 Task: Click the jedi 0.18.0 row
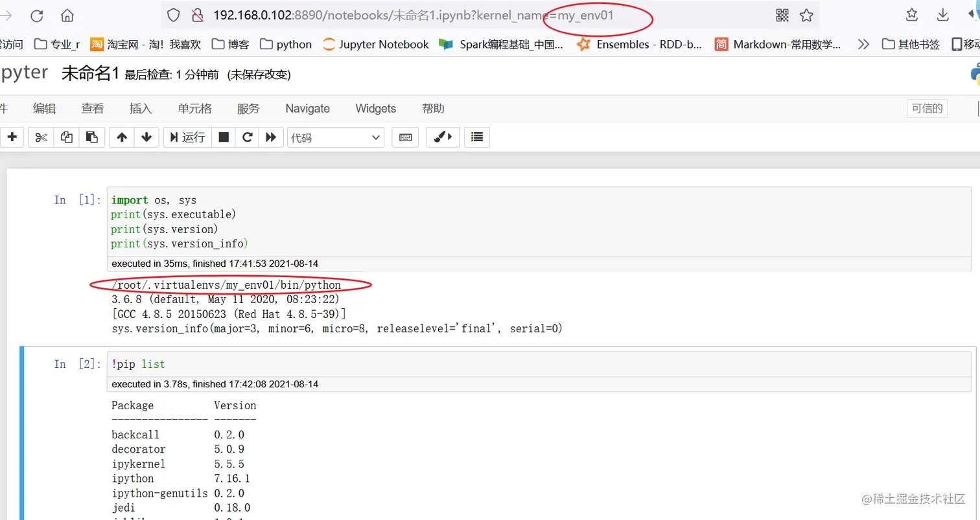tap(181, 508)
